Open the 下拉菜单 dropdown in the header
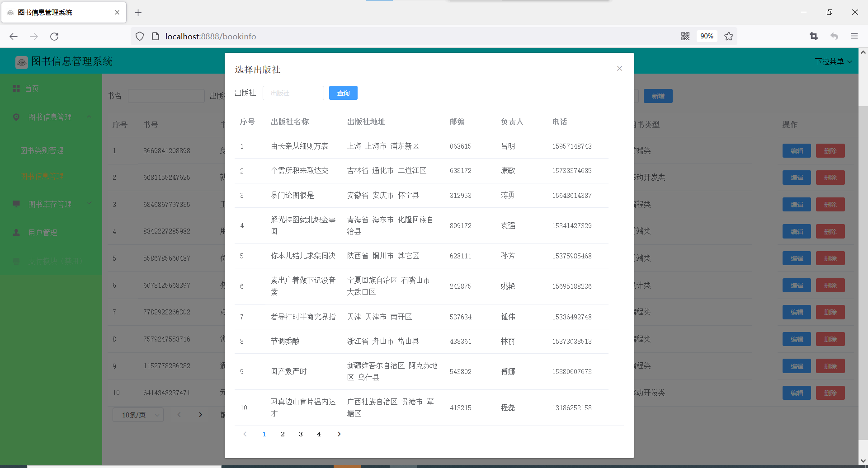Image resolution: width=868 pixels, height=468 pixels. (833, 61)
